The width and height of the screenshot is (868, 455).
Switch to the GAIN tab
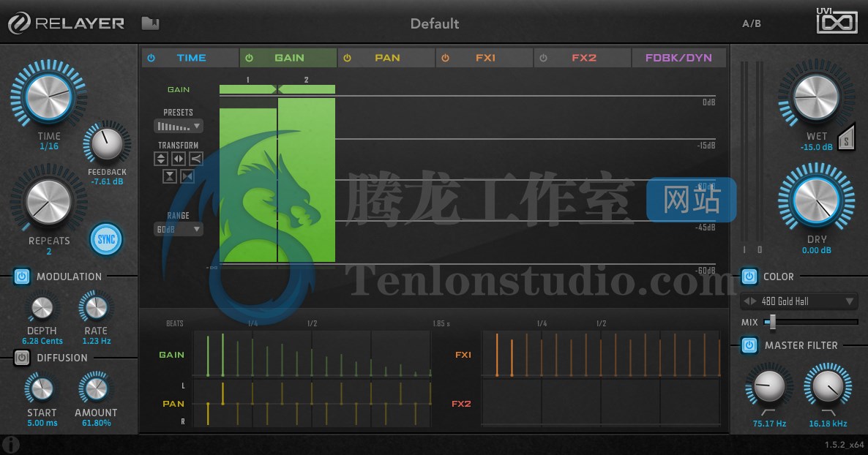pyautogui.click(x=288, y=58)
